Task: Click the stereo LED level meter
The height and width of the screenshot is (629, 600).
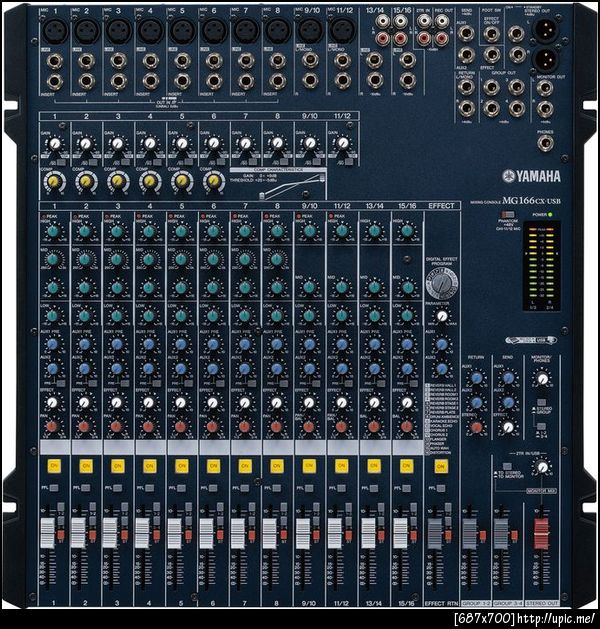Action: click(x=541, y=265)
